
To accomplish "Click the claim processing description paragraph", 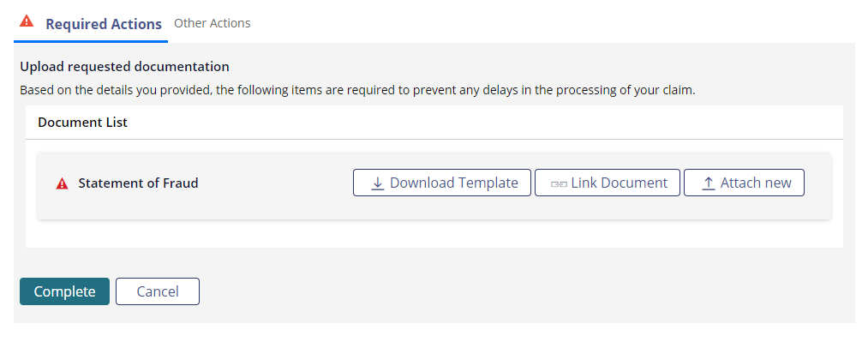I will (x=357, y=90).
